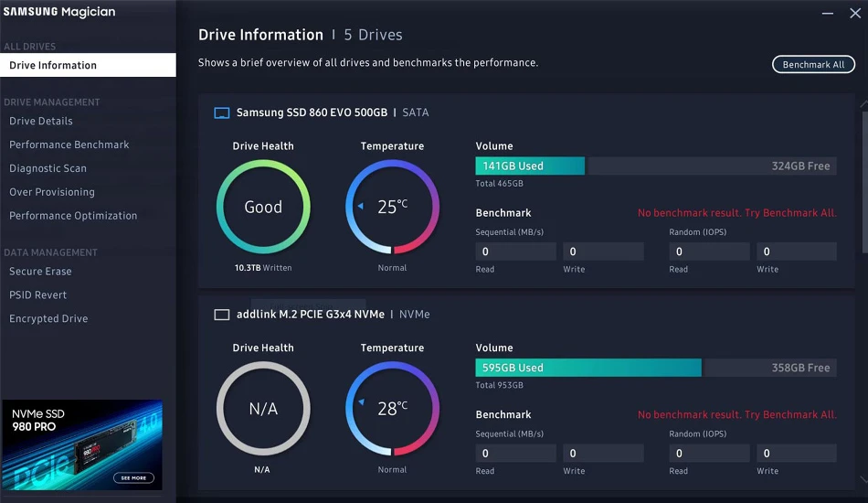Screen dimensions: 868x503
Task: Click Total 953GB text
Action: (x=499, y=385)
